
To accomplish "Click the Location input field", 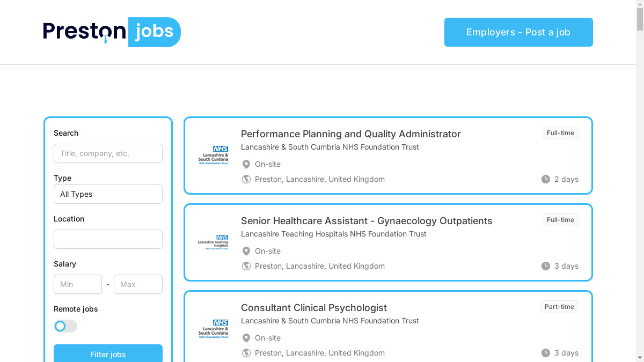I will [108, 239].
